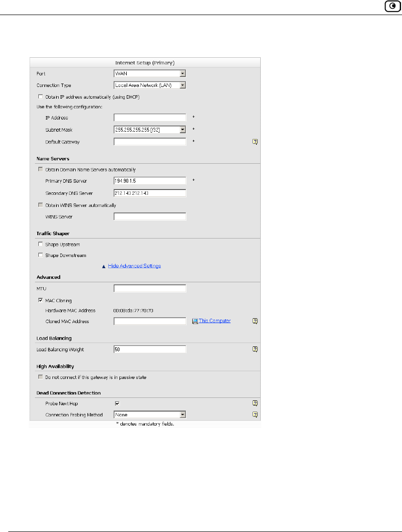This screenshot has width=402, height=532.
Task: Click Hide Advanced Settings link
Action: pos(134,266)
